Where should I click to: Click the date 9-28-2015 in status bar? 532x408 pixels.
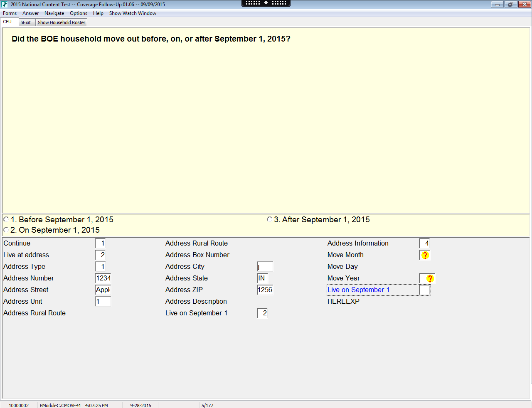coord(140,406)
